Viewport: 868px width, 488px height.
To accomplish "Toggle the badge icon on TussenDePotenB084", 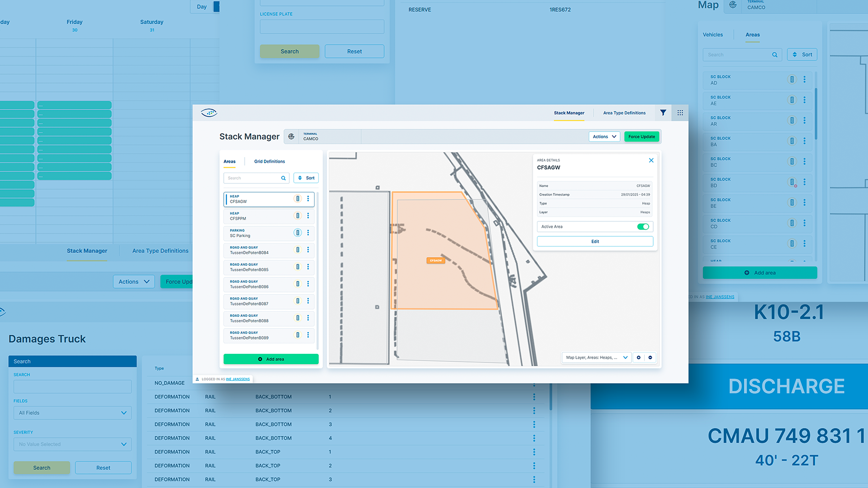I will [297, 250].
